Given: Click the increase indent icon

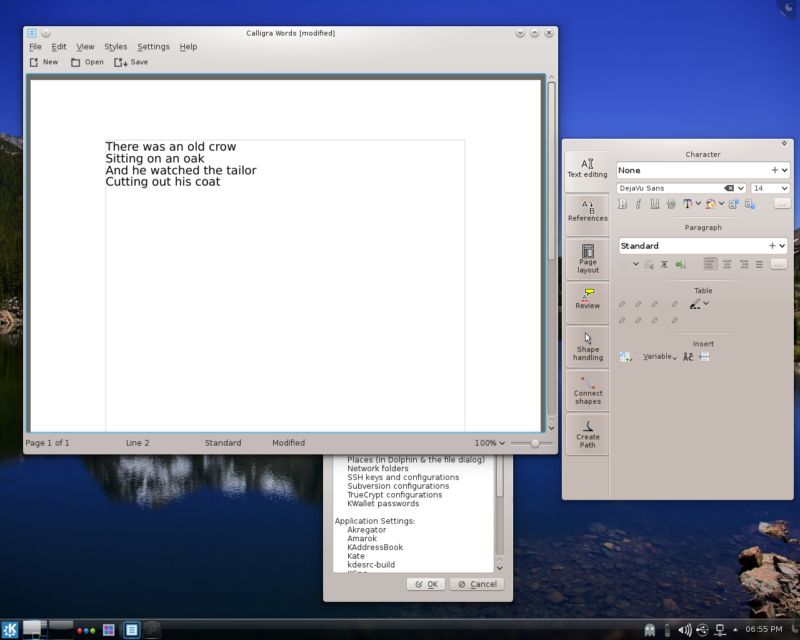Looking at the screenshot, I should (664, 264).
